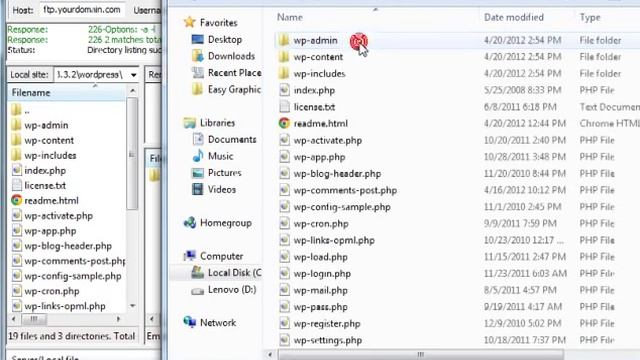640x360 pixels.
Task: Click wp-admin folder icon in FileZilla local list
Action: click(x=16, y=125)
